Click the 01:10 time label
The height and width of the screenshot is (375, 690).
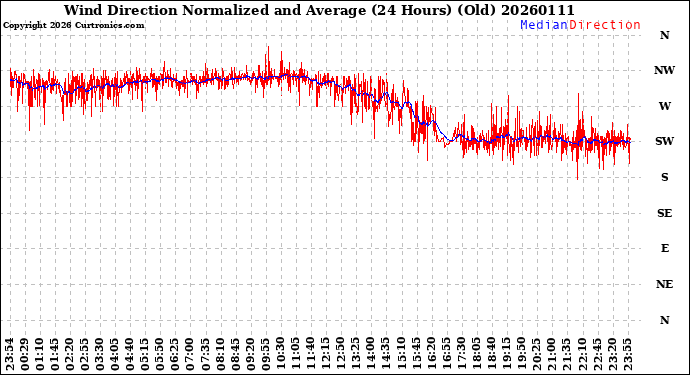point(40,355)
